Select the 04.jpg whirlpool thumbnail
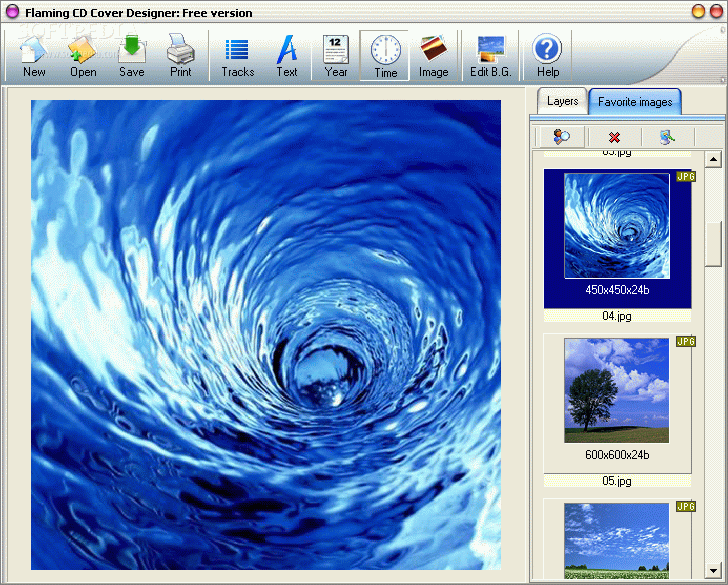 [x=617, y=226]
